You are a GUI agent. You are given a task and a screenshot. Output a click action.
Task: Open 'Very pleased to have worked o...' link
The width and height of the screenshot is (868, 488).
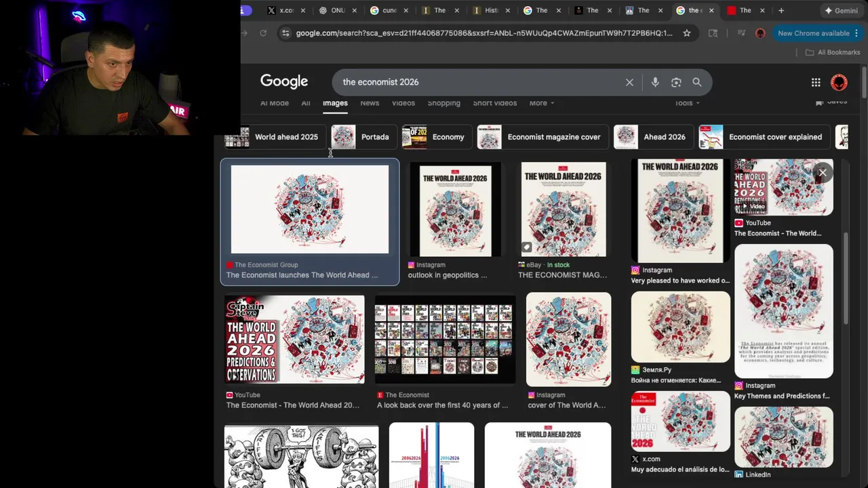680,281
